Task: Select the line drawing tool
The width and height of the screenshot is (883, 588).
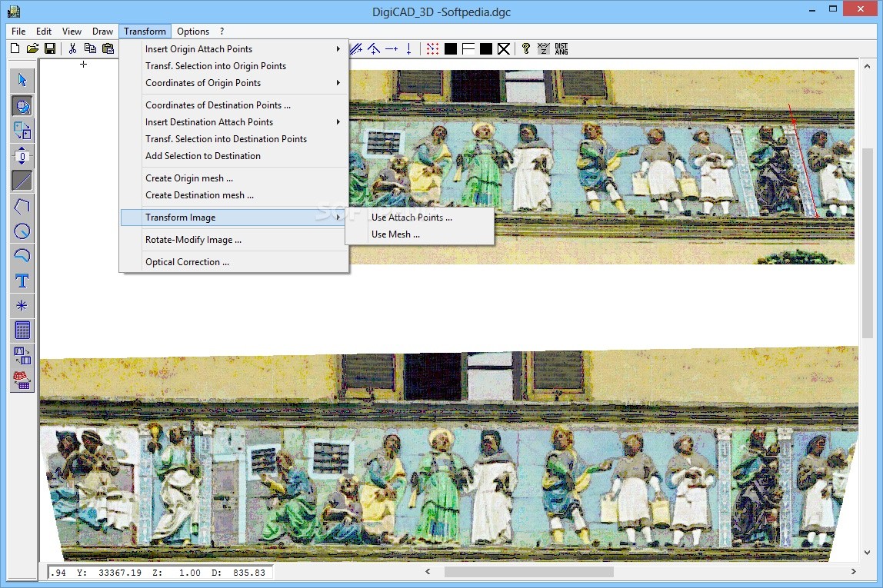Action: [22, 181]
